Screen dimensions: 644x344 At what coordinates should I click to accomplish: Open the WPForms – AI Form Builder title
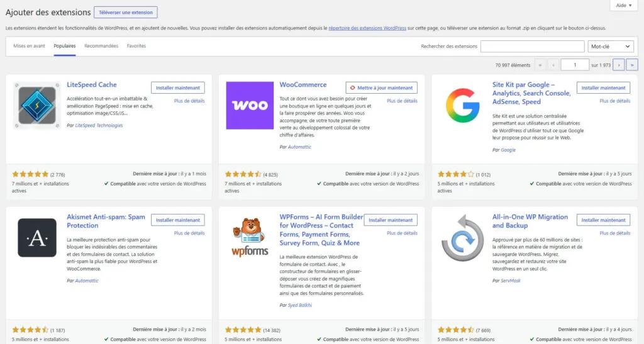321,230
